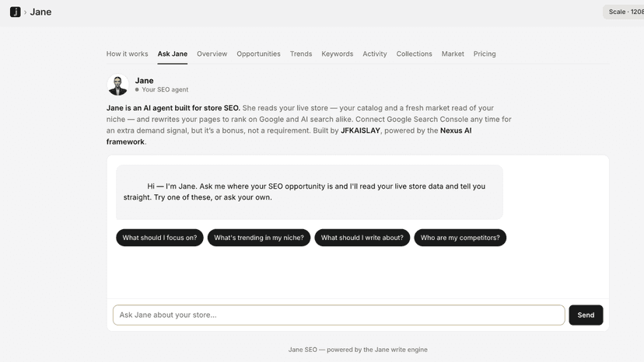Select the Ask Jane tab
This screenshot has width=644, height=362.
click(173, 54)
